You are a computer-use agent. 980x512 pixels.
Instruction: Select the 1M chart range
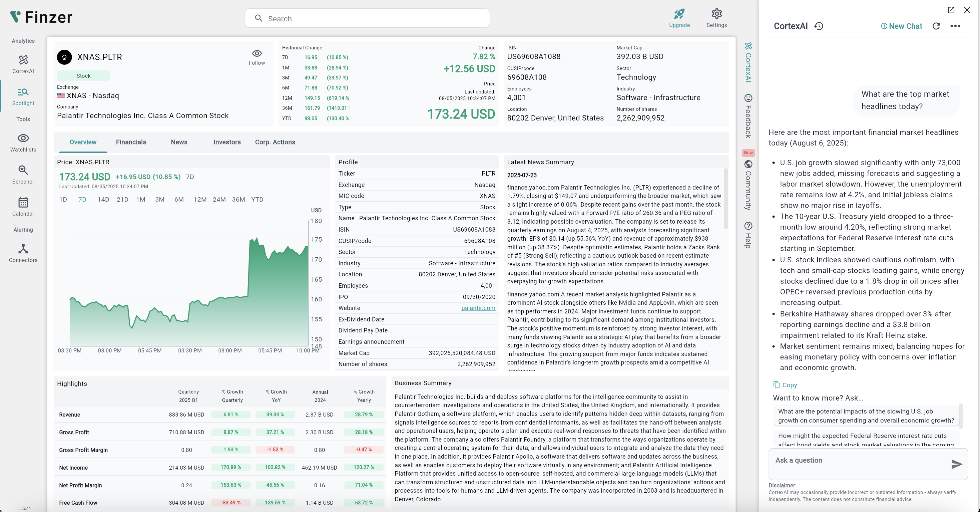(141, 200)
